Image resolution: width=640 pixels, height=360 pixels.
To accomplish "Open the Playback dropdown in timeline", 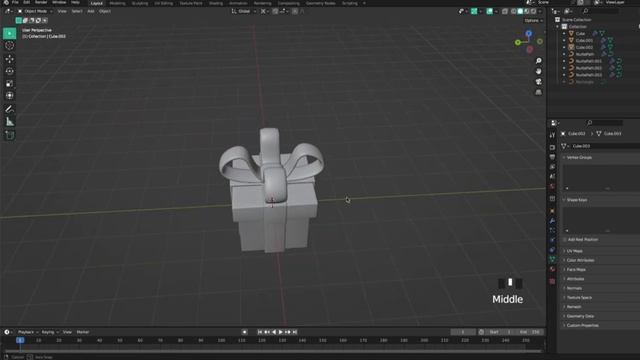I will pyautogui.click(x=28, y=332).
